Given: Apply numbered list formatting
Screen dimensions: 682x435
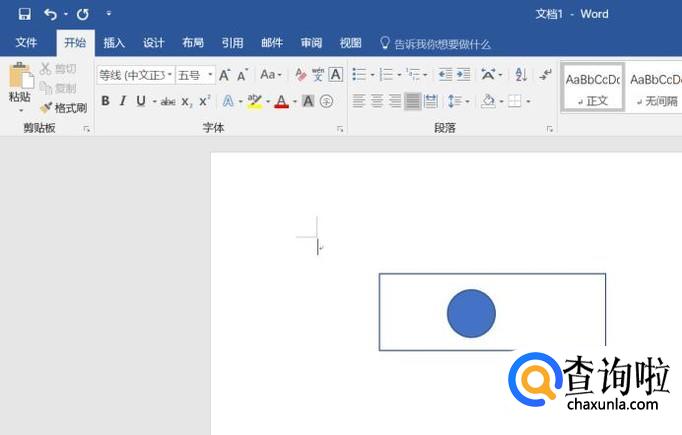Looking at the screenshot, I should (386, 74).
